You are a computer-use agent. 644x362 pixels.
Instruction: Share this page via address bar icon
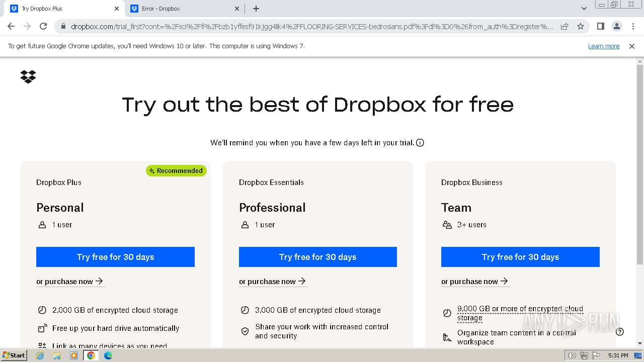tap(565, 26)
